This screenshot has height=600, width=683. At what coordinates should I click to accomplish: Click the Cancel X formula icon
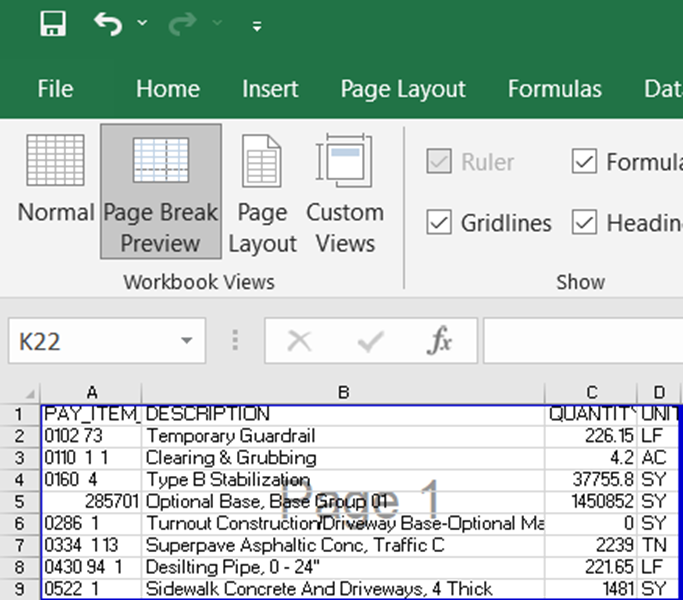299,341
